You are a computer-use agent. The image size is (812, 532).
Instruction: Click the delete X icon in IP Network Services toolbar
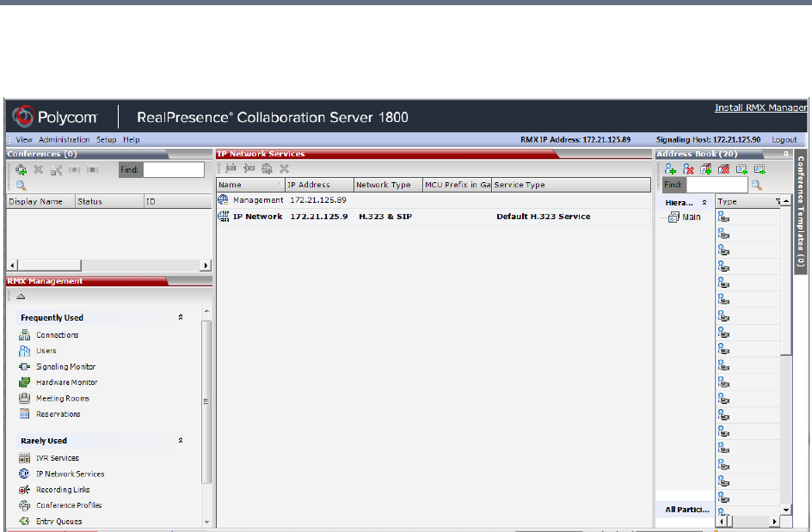coord(285,168)
